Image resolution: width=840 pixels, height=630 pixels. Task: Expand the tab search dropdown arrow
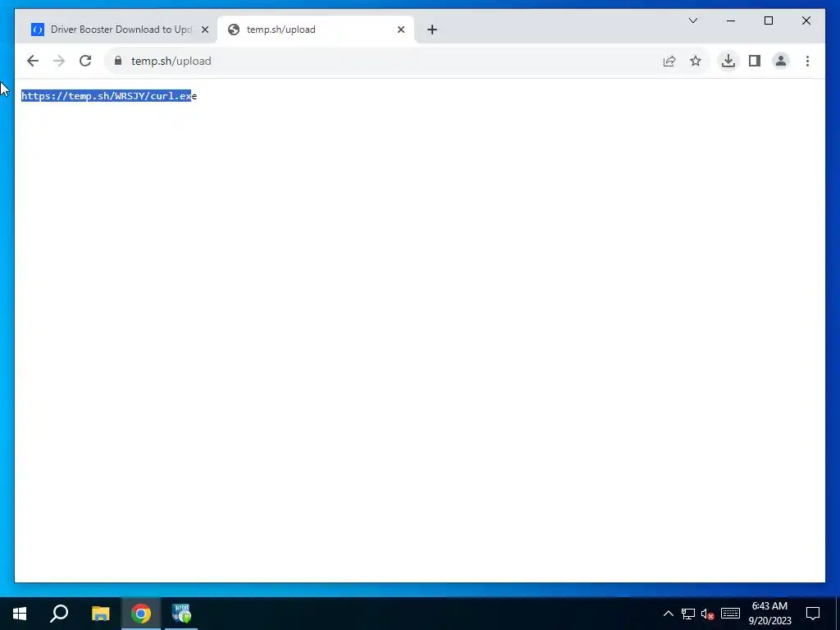click(x=692, y=21)
